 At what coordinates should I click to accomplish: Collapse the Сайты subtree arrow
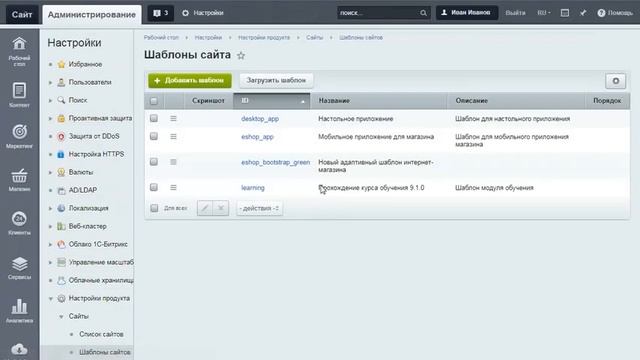[x=61, y=316]
